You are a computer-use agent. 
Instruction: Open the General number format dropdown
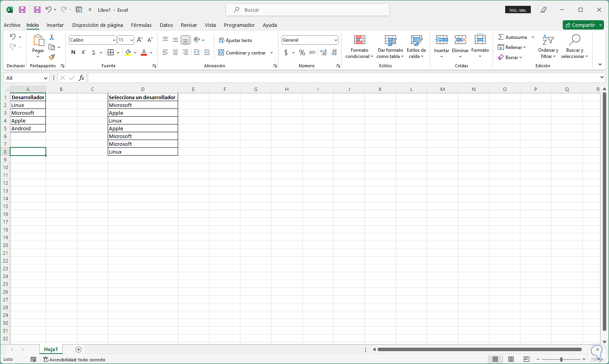coord(336,40)
